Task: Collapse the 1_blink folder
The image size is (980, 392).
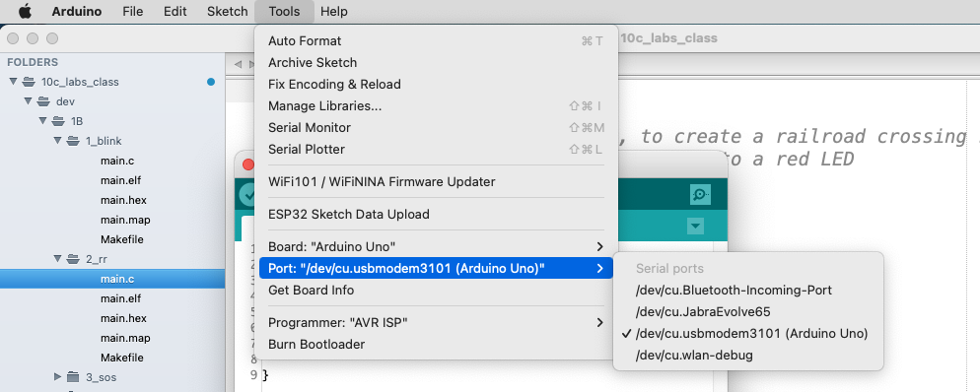Action: 57,141
